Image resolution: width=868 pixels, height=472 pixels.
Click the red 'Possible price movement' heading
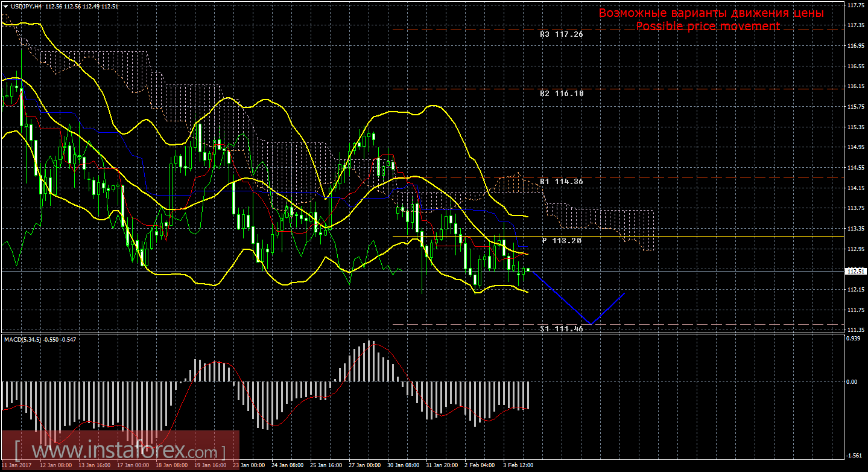pos(708,27)
